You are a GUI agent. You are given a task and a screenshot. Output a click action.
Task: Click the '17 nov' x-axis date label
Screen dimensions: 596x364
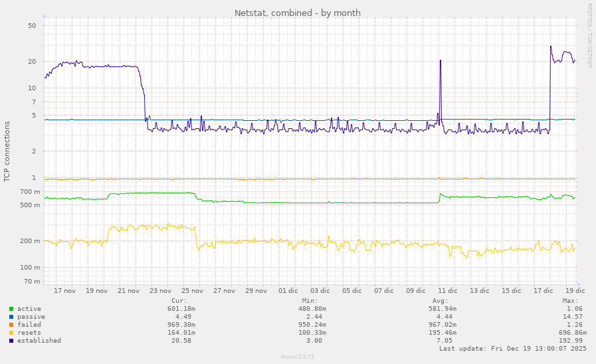64,291
